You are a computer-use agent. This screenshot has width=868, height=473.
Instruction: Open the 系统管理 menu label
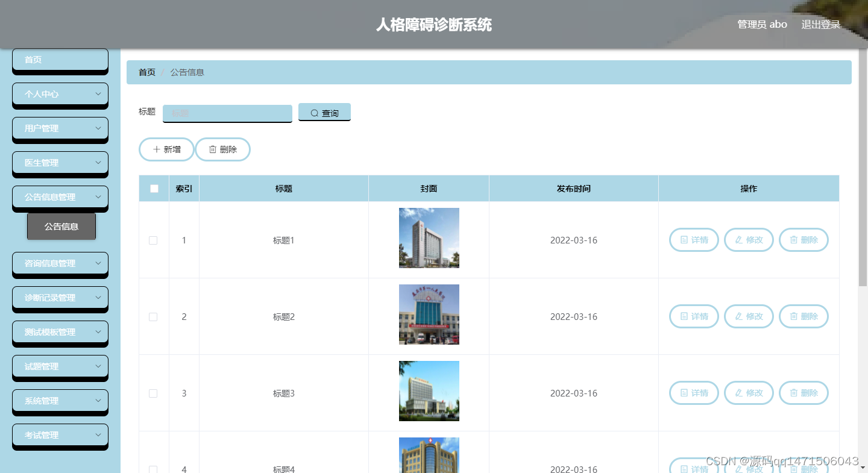(x=42, y=401)
